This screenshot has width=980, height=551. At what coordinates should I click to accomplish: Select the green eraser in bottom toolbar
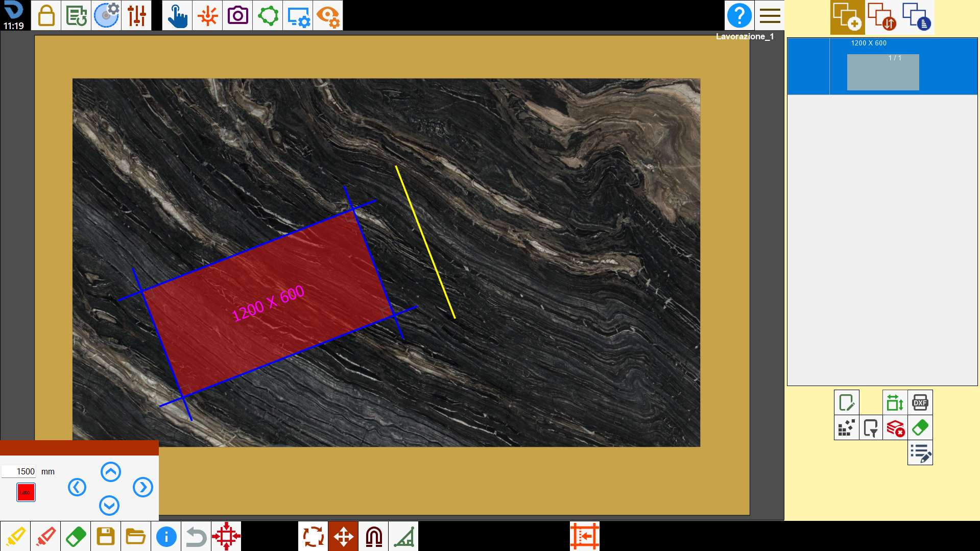pyautogui.click(x=76, y=536)
